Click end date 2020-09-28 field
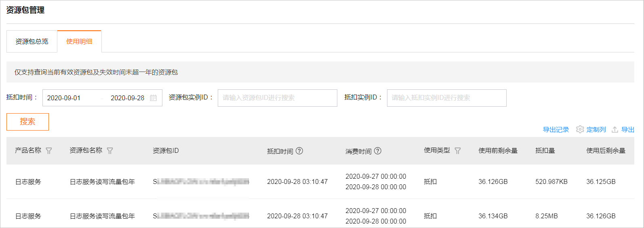Screen dimensions: 644x228 point(128,98)
